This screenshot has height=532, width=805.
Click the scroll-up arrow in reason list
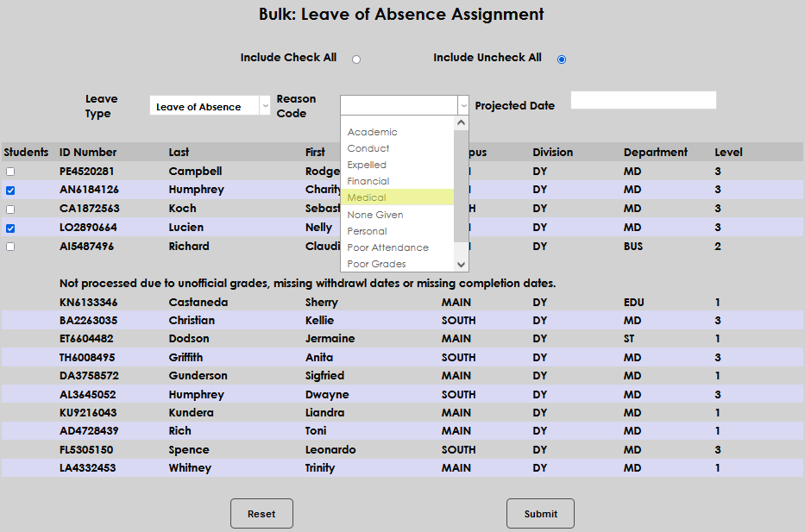461,122
